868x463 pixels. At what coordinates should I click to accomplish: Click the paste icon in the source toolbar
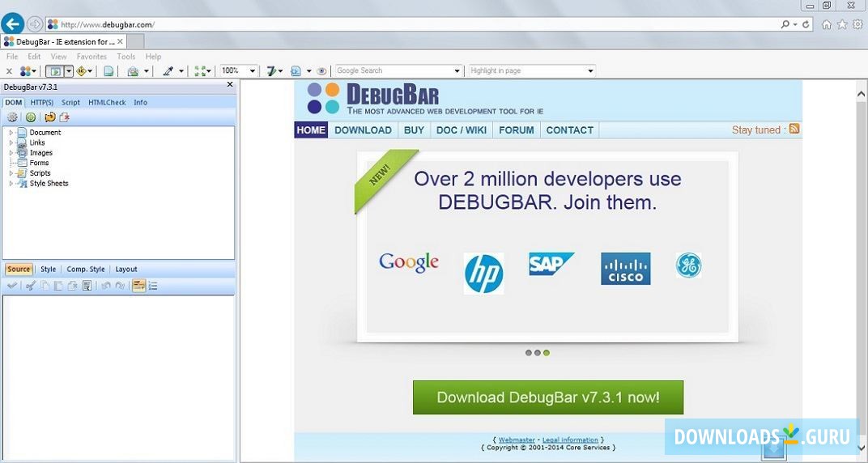click(58, 286)
